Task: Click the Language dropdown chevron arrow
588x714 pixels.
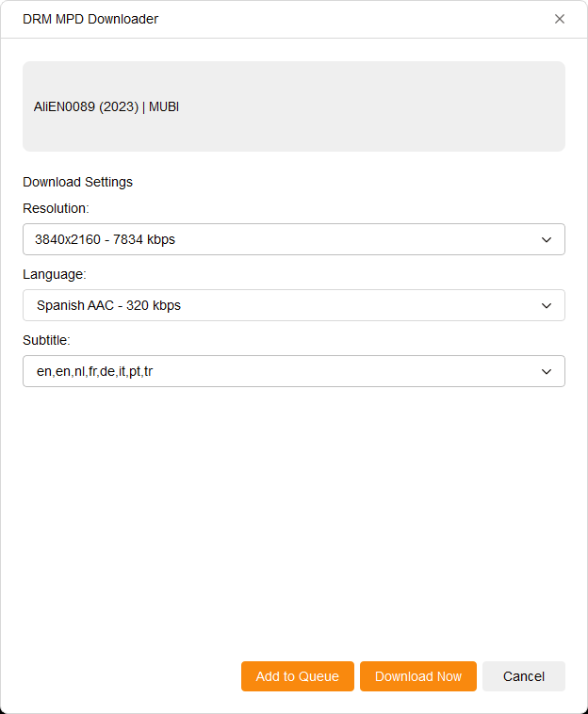Action: coord(547,305)
